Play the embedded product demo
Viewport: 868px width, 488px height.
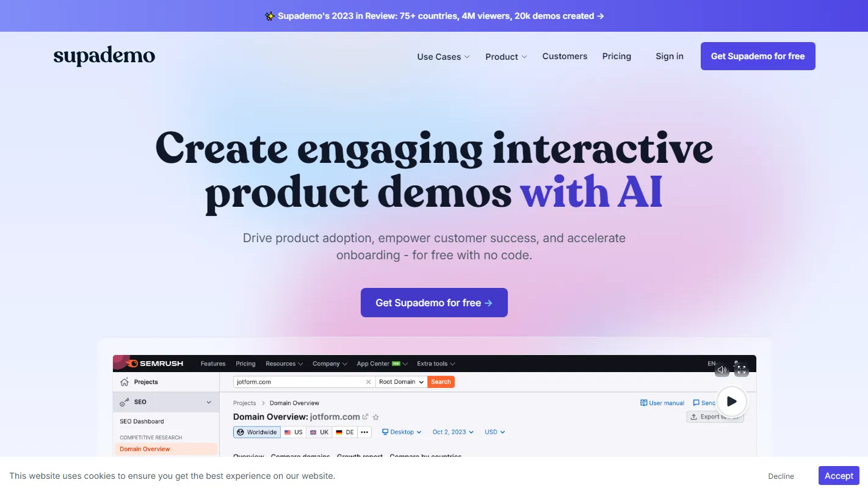(x=731, y=401)
